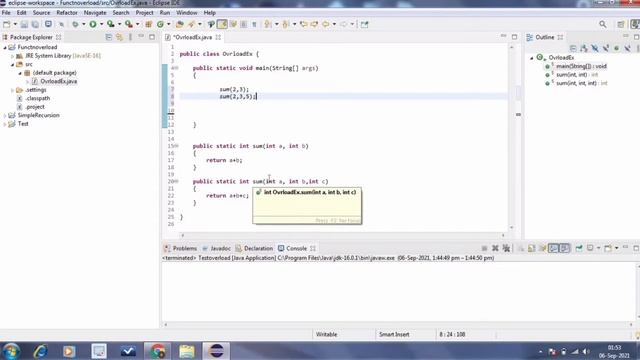
Task: Select the OvrloadEx.java editor tab
Action: pos(192,37)
